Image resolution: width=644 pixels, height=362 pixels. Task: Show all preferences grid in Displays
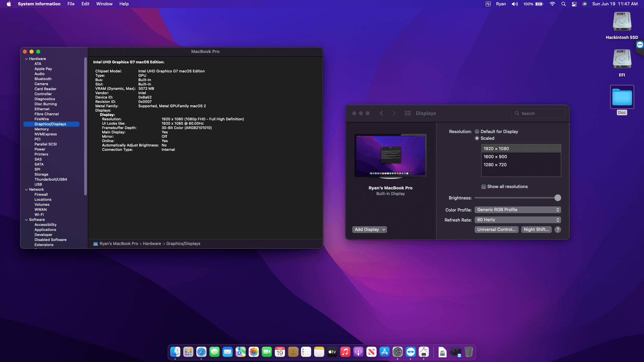[x=408, y=113]
